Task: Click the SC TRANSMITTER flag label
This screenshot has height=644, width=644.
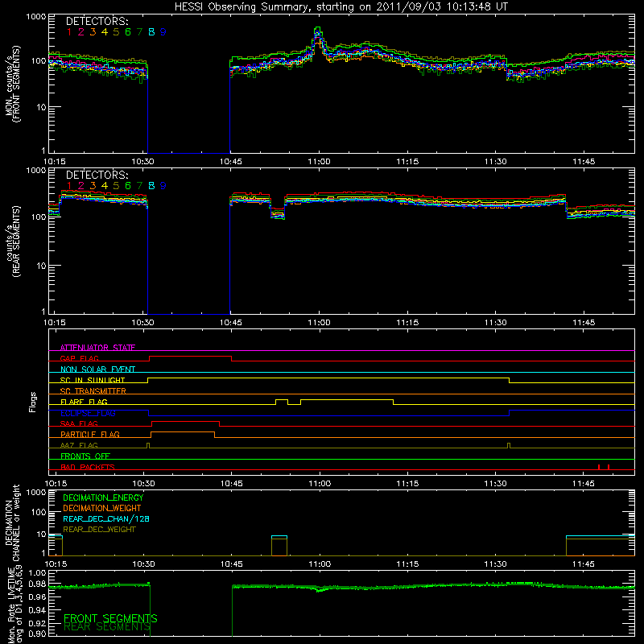Action: click(93, 390)
